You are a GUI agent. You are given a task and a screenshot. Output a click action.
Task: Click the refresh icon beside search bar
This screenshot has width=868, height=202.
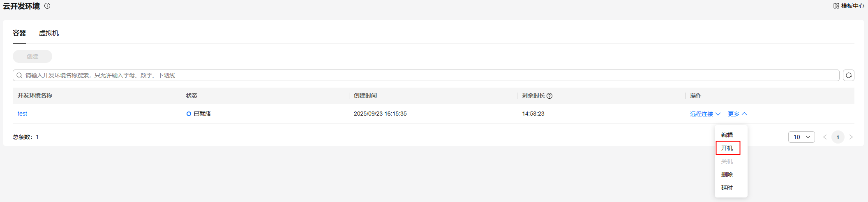coord(849,75)
